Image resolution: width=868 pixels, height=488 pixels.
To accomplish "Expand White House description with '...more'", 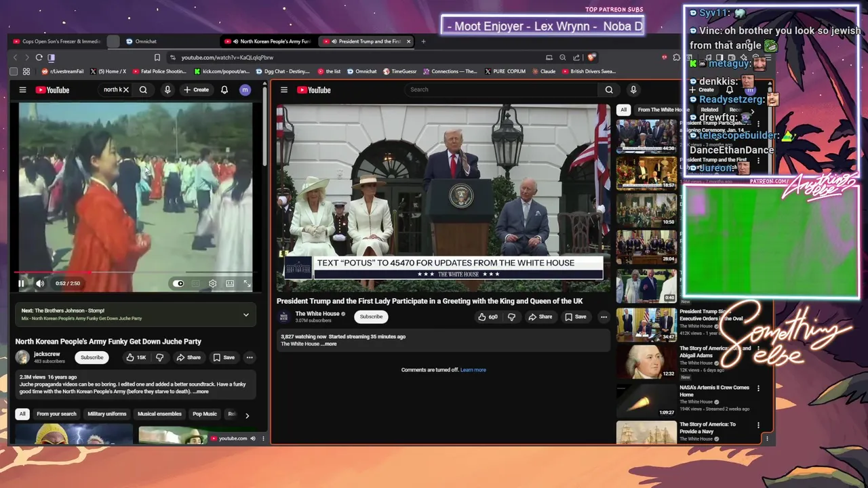I will coord(329,344).
